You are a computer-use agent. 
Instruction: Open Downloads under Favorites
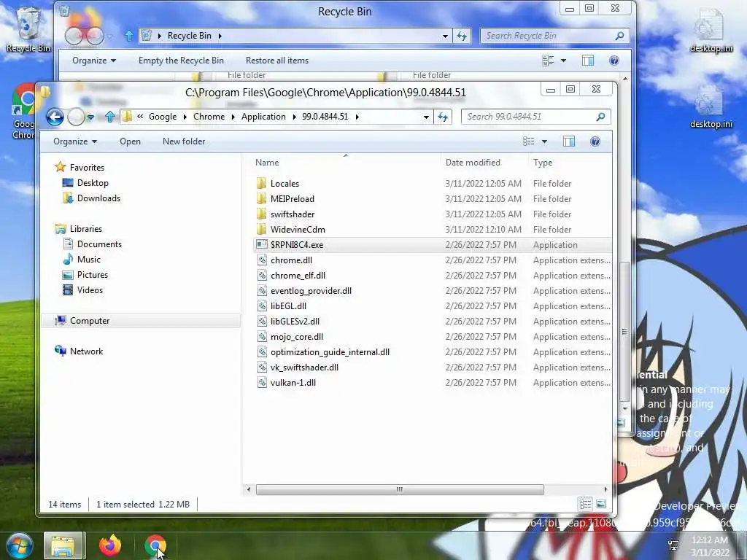click(x=98, y=198)
